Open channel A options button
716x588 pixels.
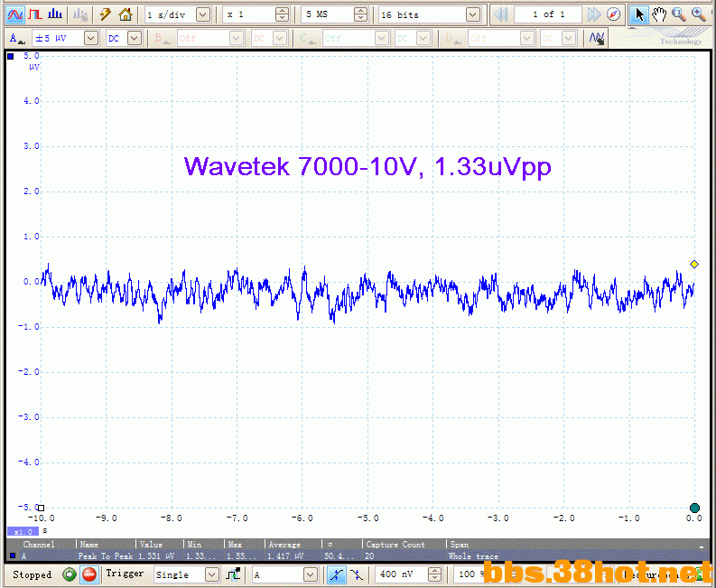pos(17,38)
